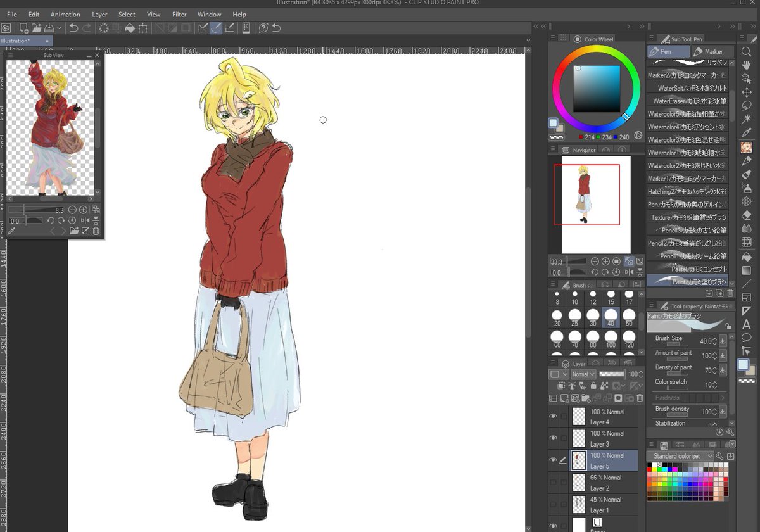The height and width of the screenshot is (532, 760).
Task: Click the Redo arrow in command bar
Action: 87,28
